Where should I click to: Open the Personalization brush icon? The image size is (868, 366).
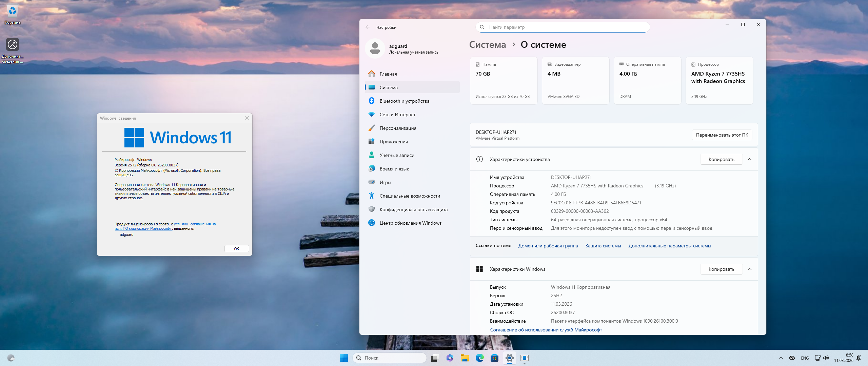372,128
